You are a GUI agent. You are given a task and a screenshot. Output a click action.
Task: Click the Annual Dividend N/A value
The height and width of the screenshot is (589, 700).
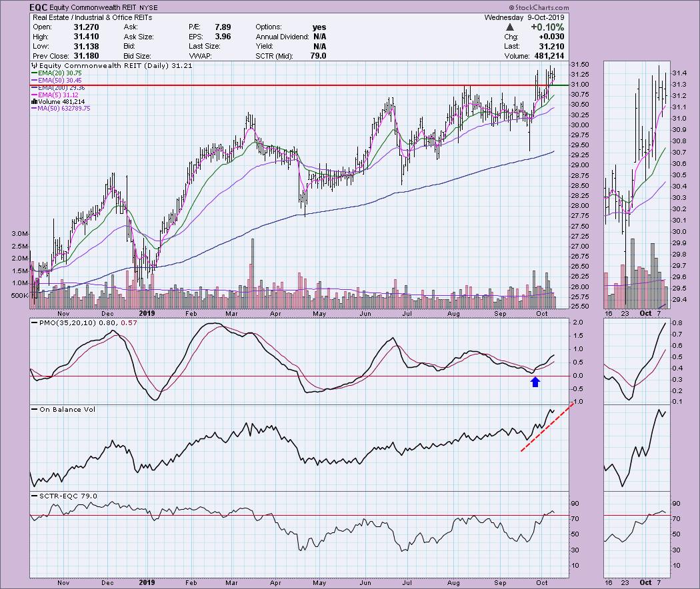click(x=319, y=37)
